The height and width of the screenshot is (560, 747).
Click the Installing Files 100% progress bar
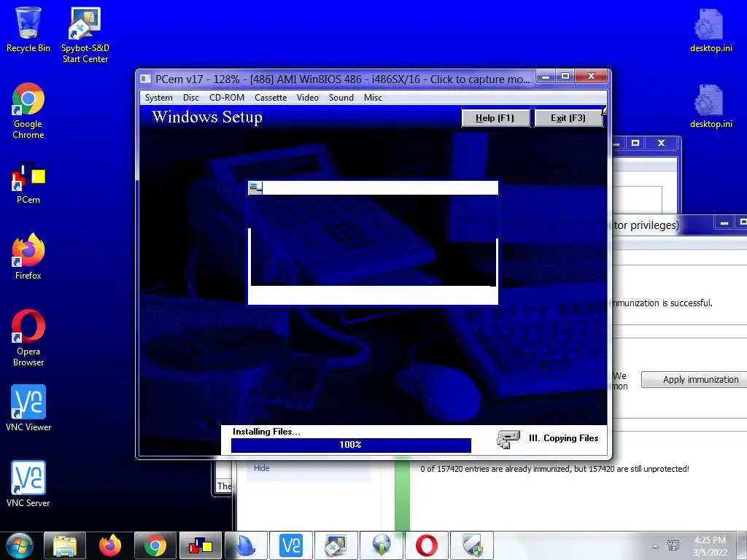point(351,445)
